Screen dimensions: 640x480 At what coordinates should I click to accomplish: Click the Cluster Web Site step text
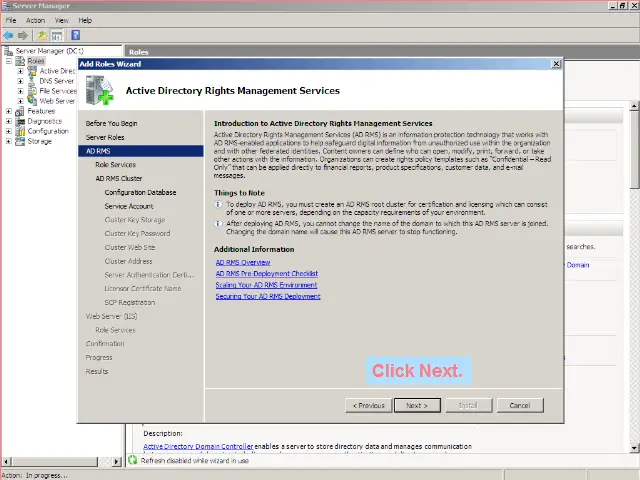click(x=130, y=247)
